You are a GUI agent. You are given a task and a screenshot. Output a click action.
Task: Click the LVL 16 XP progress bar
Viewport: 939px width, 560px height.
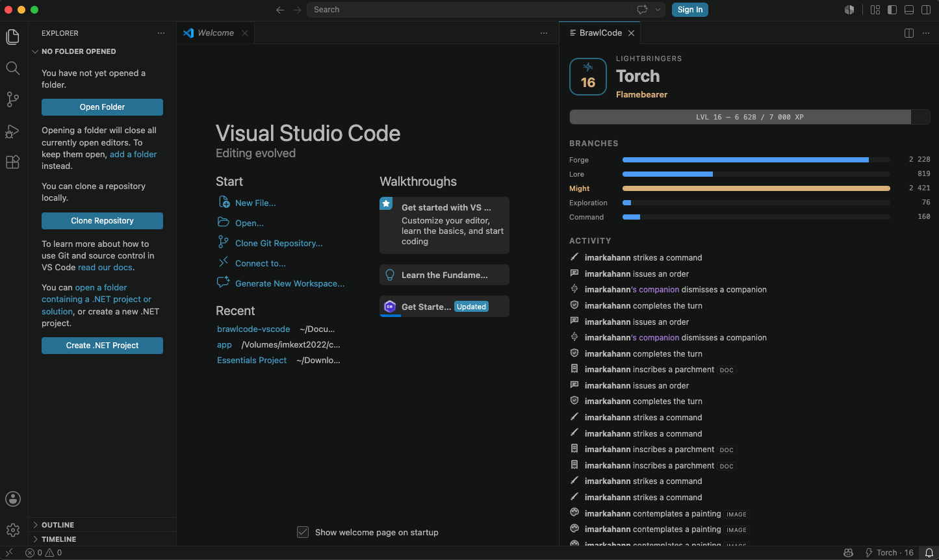tap(750, 117)
